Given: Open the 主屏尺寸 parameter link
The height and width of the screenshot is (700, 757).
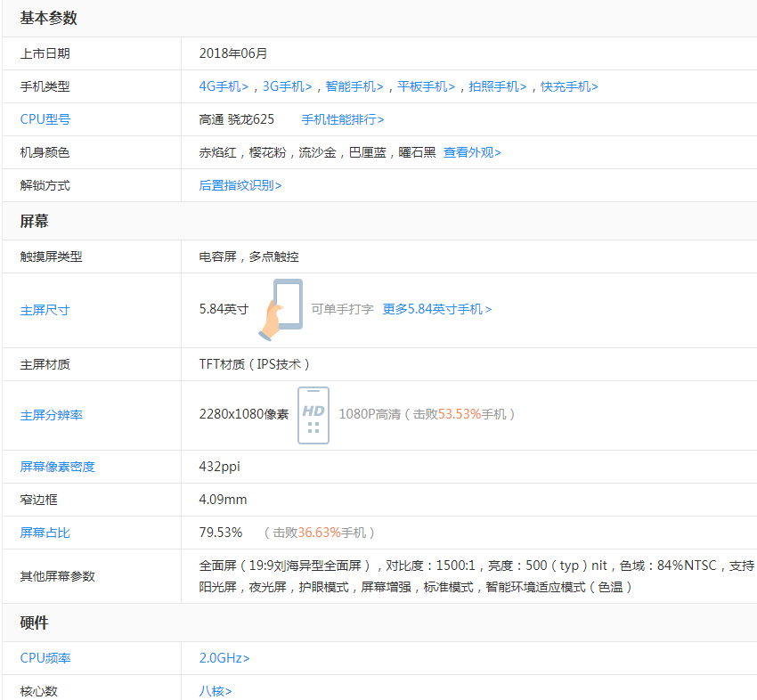Looking at the screenshot, I should (45, 308).
